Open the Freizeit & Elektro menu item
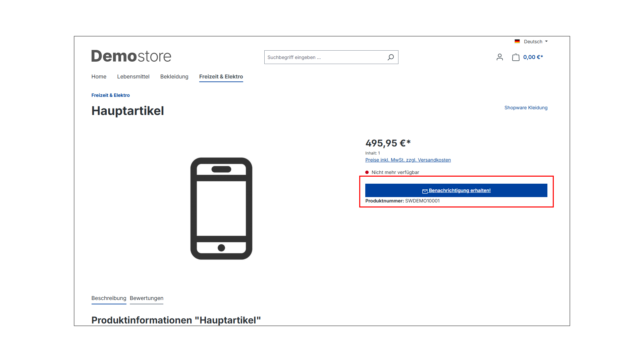This screenshot has width=644, height=362. click(x=221, y=76)
